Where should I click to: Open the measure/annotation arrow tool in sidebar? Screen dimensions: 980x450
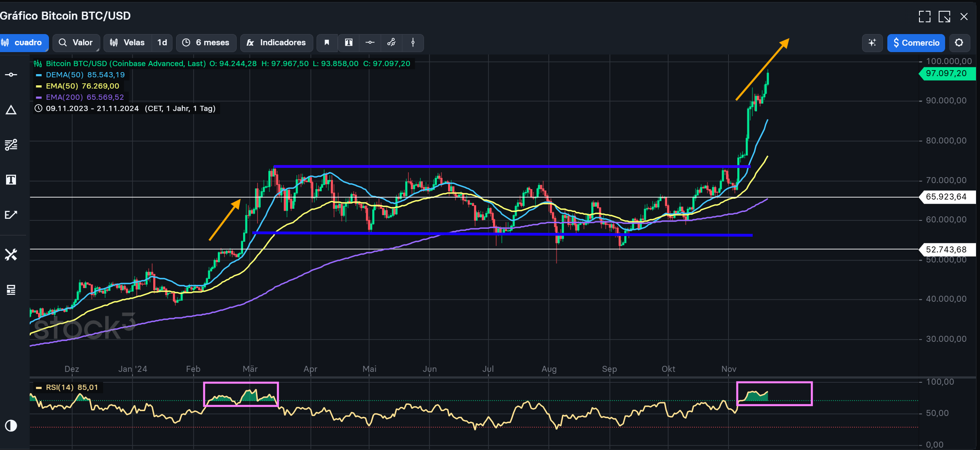pyautogui.click(x=11, y=215)
